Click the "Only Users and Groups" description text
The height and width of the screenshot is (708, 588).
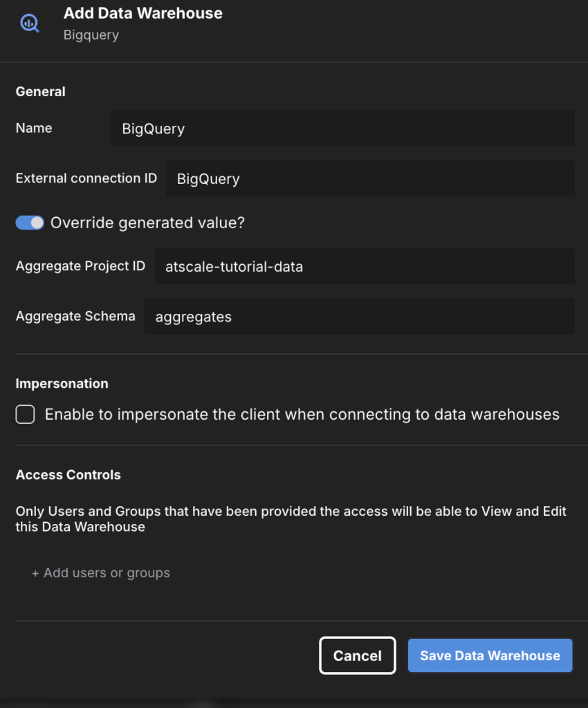(291, 519)
